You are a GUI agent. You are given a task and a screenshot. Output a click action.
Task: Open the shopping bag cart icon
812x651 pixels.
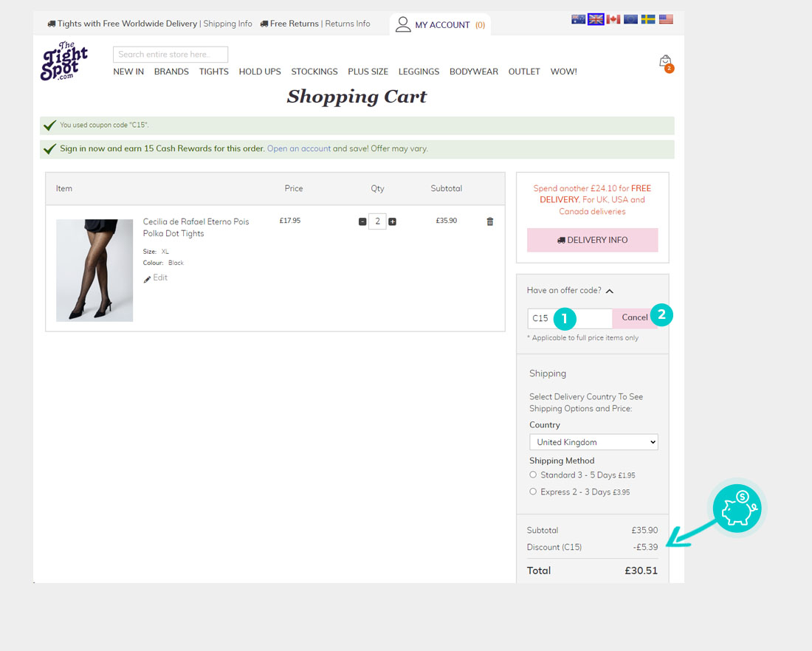[x=666, y=63]
